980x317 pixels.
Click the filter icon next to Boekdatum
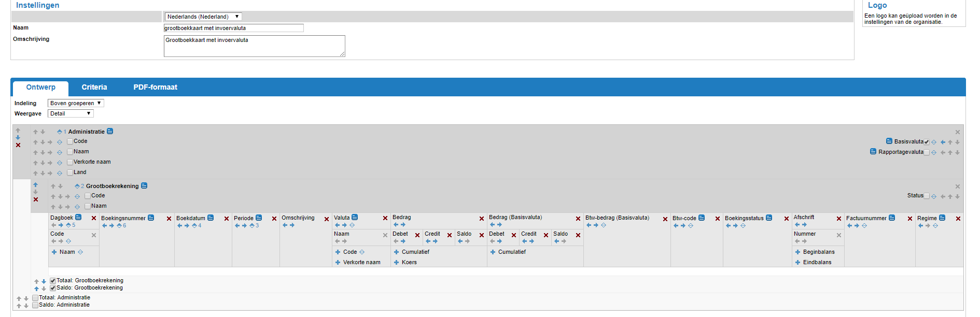click(211, 218)
